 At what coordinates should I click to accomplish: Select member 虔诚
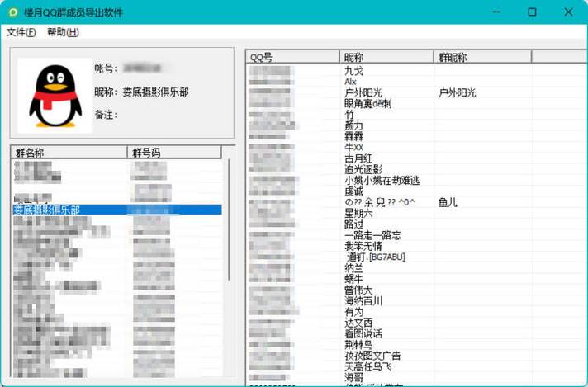tap(353, 191)
